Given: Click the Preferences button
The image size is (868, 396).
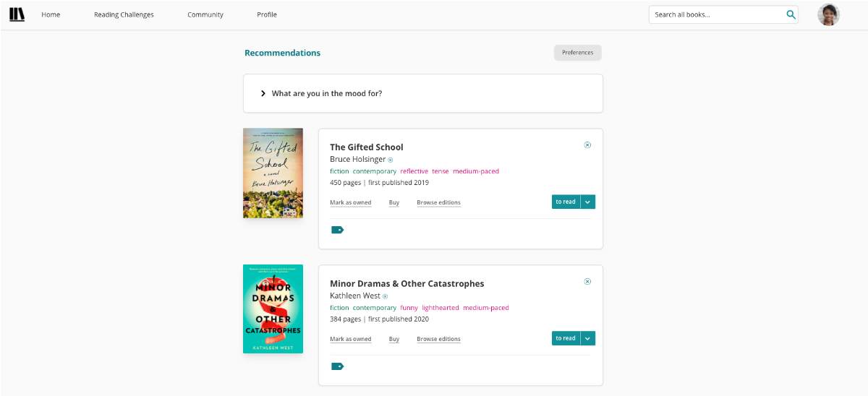Looking at the screenshot, I should 578,53.
